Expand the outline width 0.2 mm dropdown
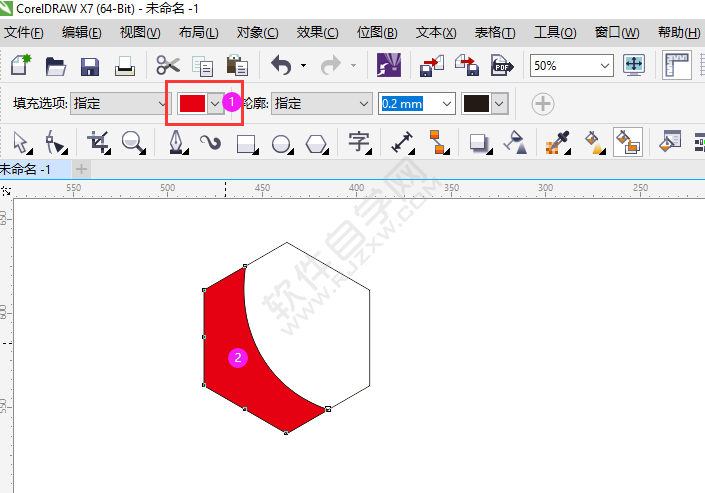Screen dimensions: 705x493 pos(416,104)
